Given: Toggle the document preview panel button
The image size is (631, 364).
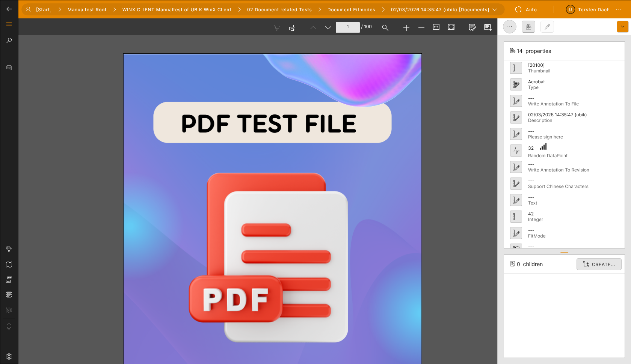Looking at the screenshot, I should 528,27.
